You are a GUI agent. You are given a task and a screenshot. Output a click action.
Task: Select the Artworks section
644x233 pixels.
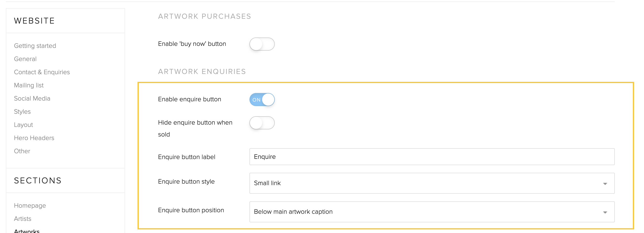click(27, 231)
